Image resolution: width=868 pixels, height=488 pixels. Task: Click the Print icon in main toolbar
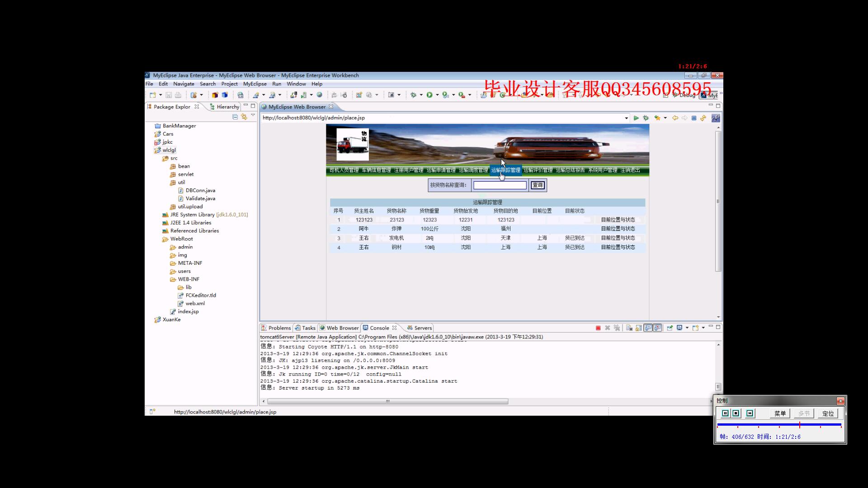178,95
